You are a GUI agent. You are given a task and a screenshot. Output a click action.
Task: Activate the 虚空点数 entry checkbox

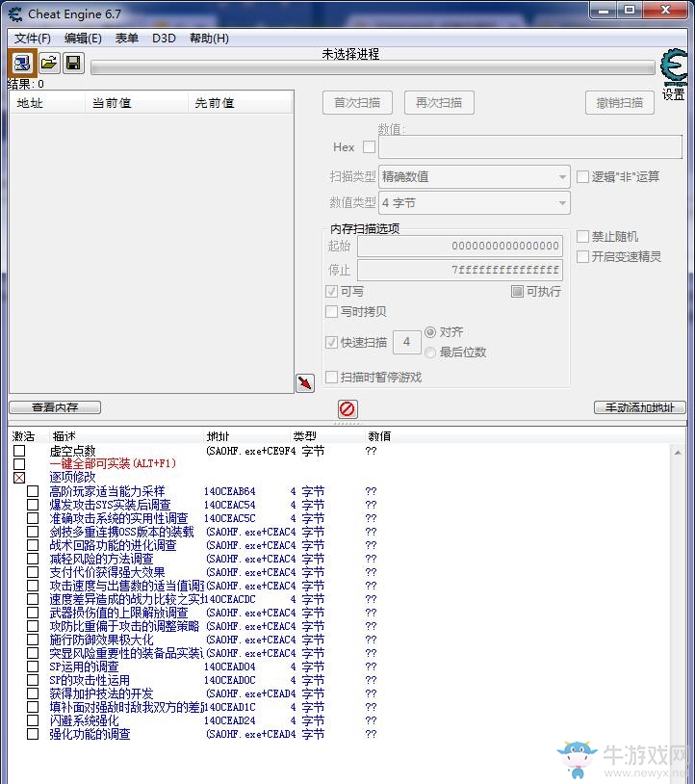pos(19,451)
